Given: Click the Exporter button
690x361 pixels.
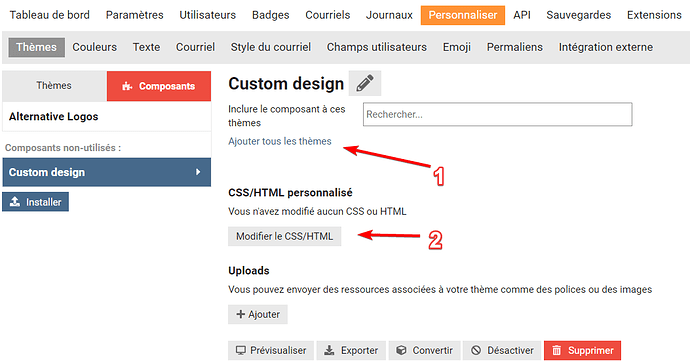Looking at the screenshot, I should point(351,350).
